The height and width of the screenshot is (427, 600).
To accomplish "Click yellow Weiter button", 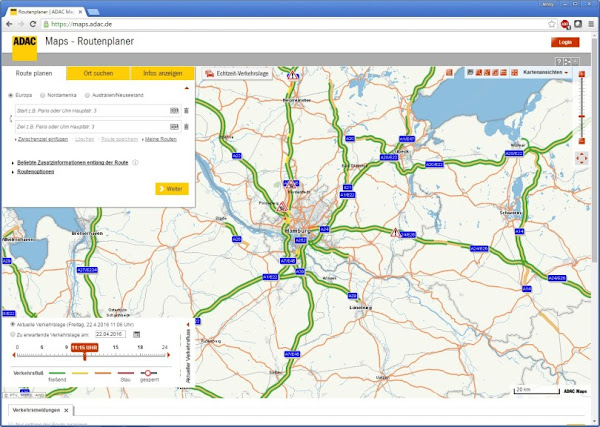I will (x=172, y=189).
